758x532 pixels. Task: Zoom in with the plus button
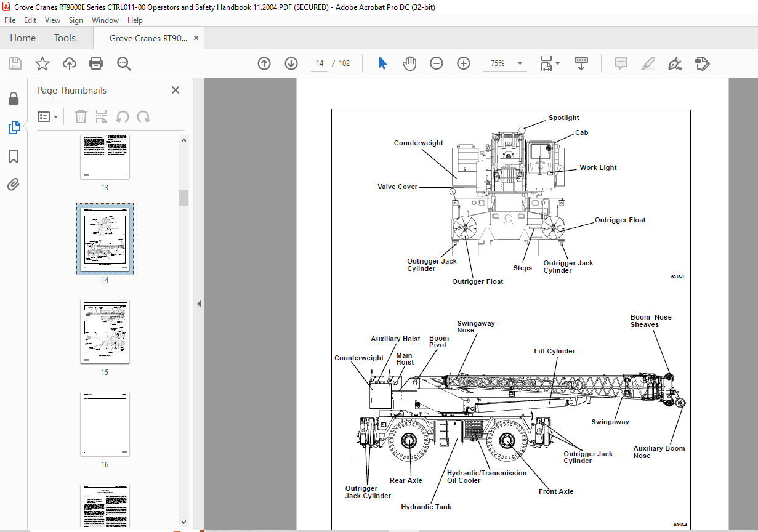pos(464,63)
